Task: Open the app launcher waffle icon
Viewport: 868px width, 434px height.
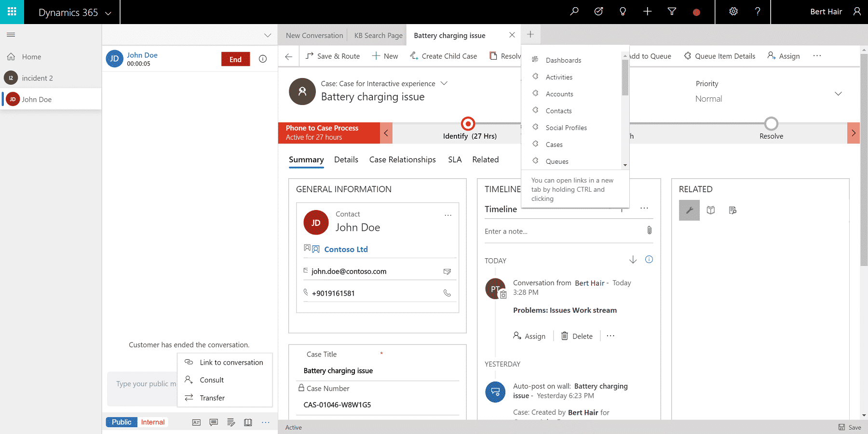Action: click(x=12, y=12)
